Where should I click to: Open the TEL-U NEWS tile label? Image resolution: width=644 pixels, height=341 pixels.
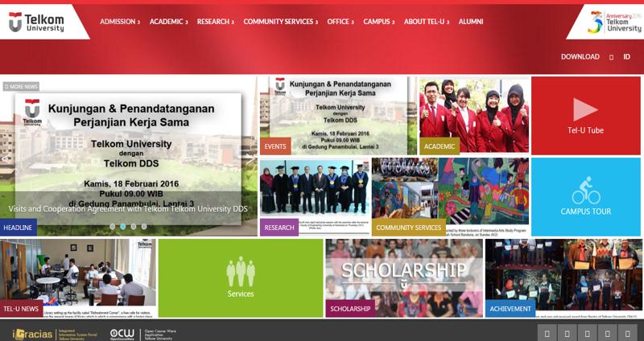21,309
